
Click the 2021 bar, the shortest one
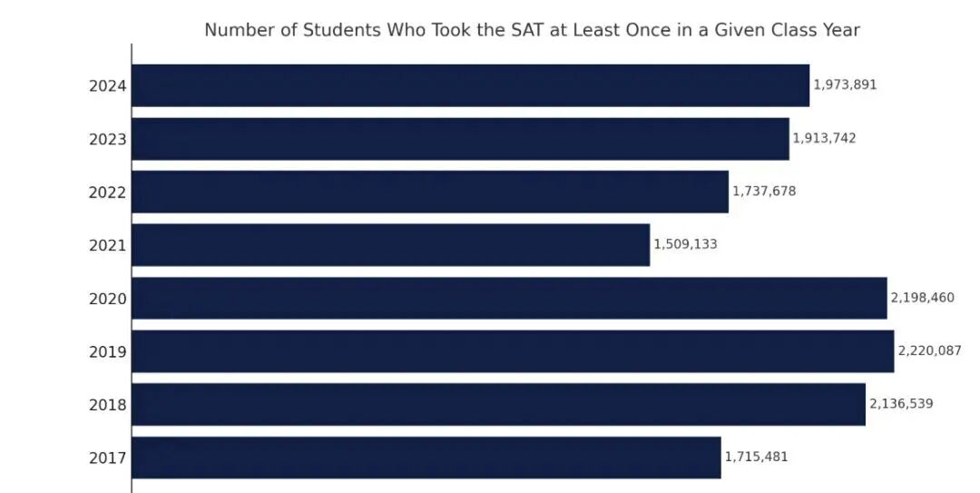pyautogui.click(x=390, y=245)
